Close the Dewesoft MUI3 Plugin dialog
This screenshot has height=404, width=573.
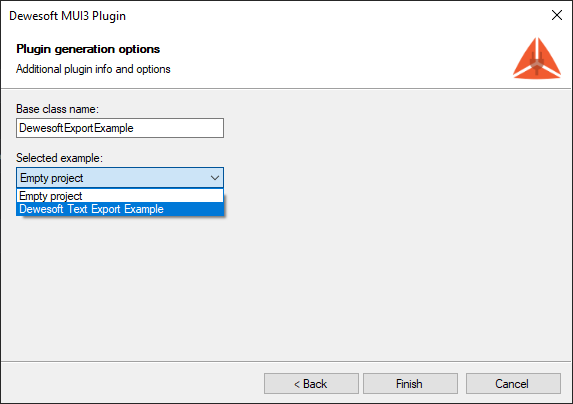(x=557, y=15)
